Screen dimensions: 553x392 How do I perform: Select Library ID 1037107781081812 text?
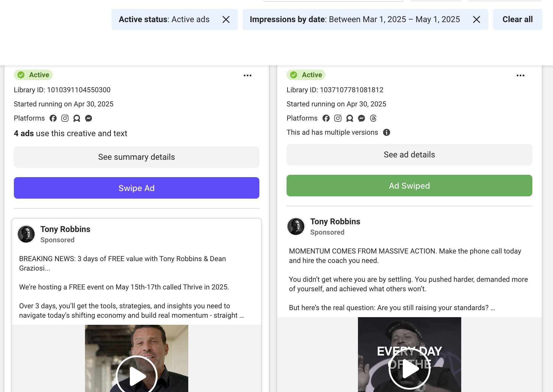point(335,90)
